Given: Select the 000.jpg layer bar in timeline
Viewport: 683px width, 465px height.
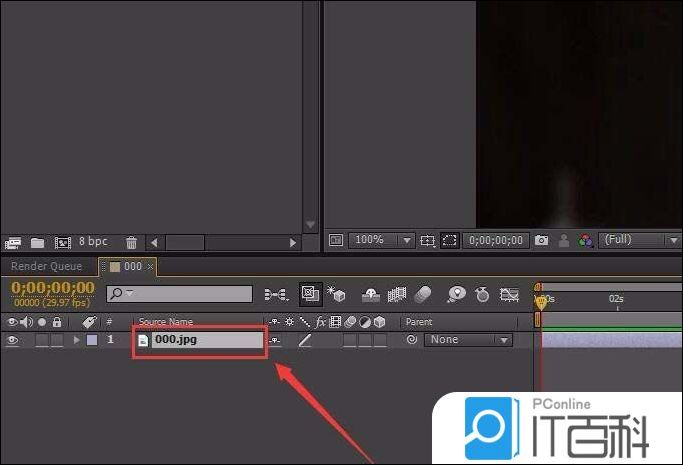Looking at the screenshot, I should [x=612, y=340].
